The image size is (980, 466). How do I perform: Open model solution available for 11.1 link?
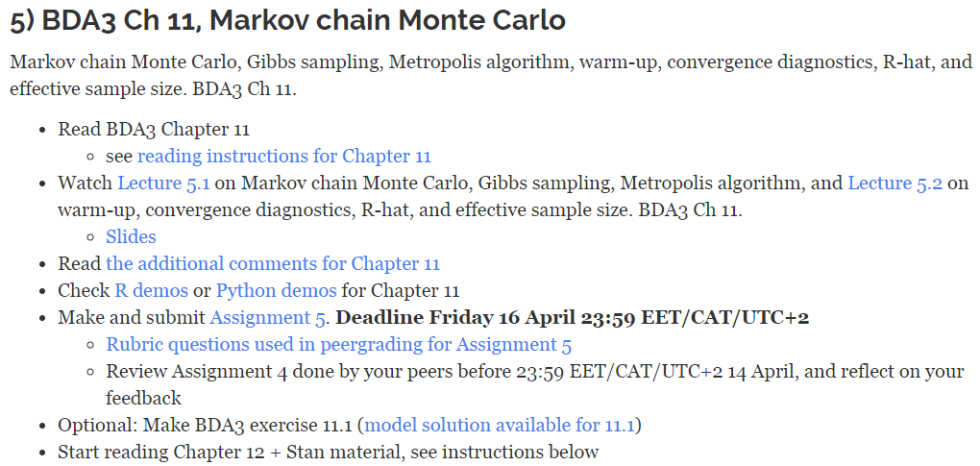point(502,425)
